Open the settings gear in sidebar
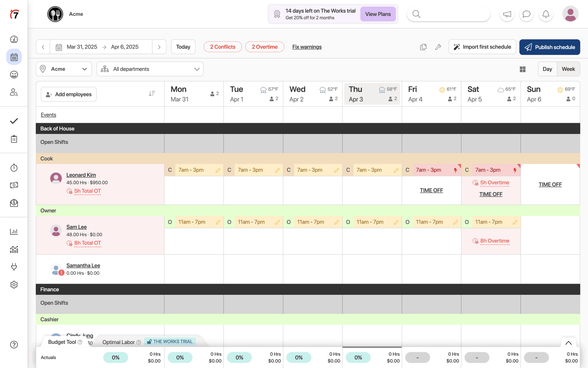Viewport: 588px width, 368px height. click(14, 285)
